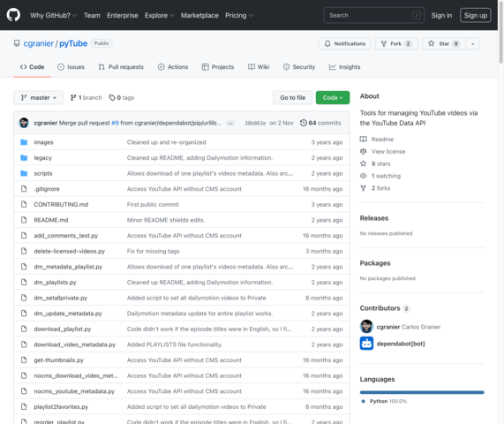
Task: Open pull request #9 link
Action: click(115, 123)
